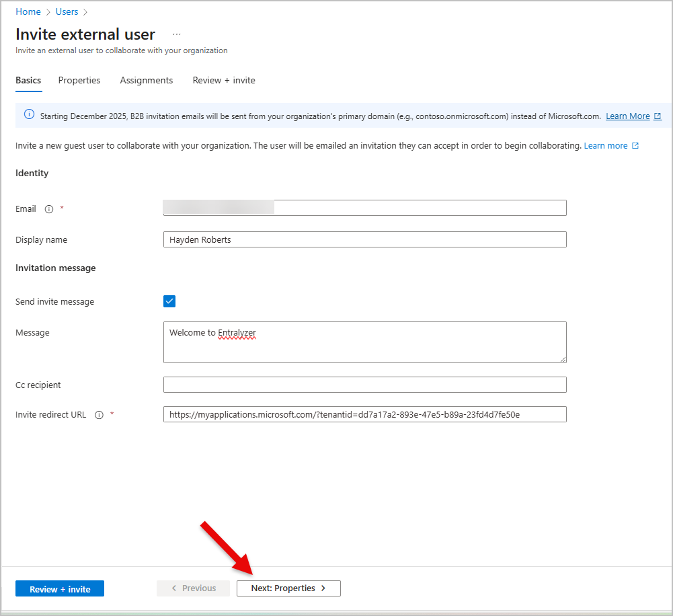
Task: Click the info icon in the December 2025 notice banner
Action: [x=28, y=115]
